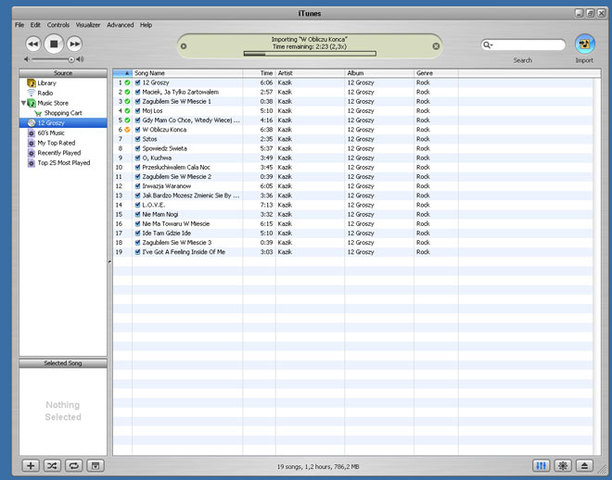Select Radio in the Source list
612x480 pixels.
click(x=63, y=93)
